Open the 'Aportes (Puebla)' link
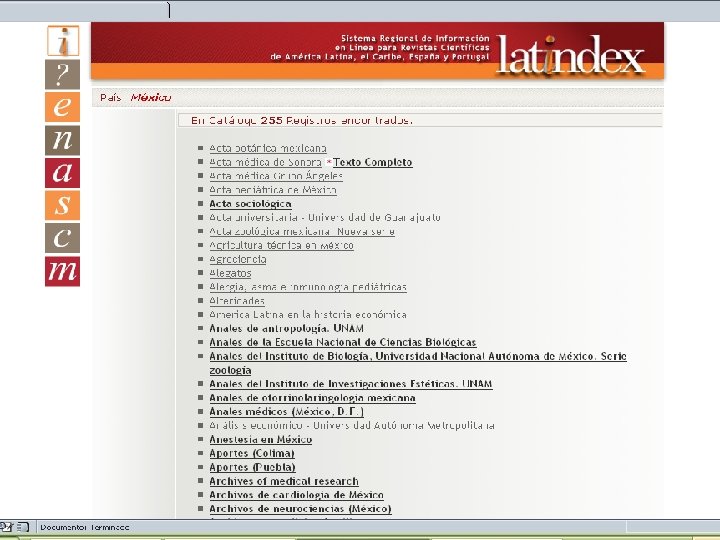 252,467
